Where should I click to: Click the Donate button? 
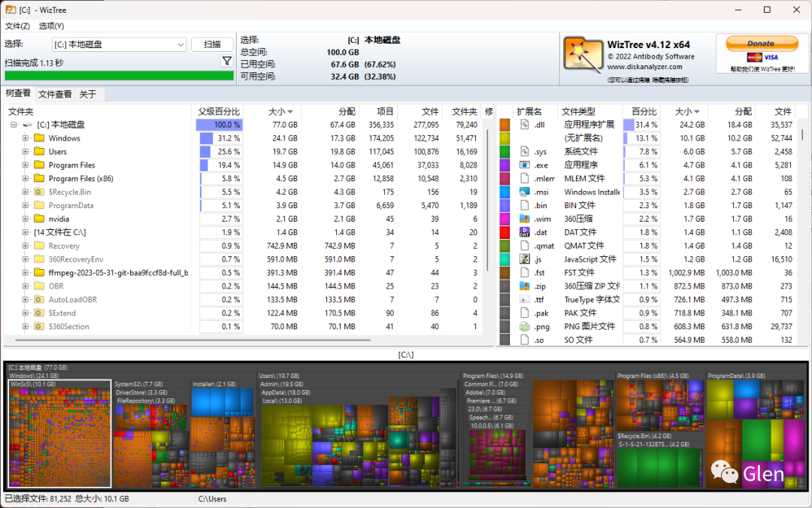[762, 44]
